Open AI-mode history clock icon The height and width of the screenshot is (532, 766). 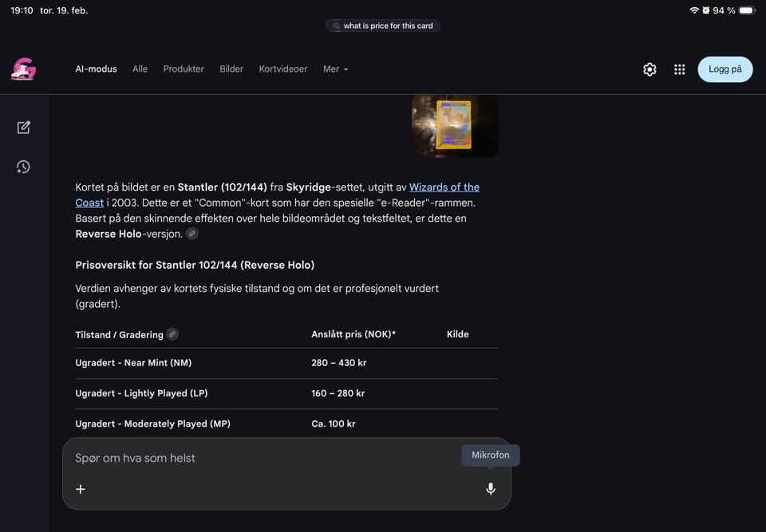coord(23,167)
